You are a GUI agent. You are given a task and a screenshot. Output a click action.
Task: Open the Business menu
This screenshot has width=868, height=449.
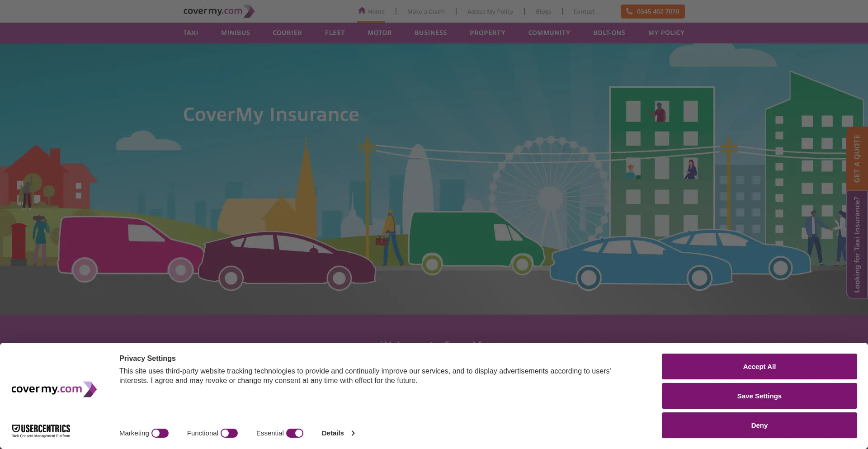coord(431,33)
